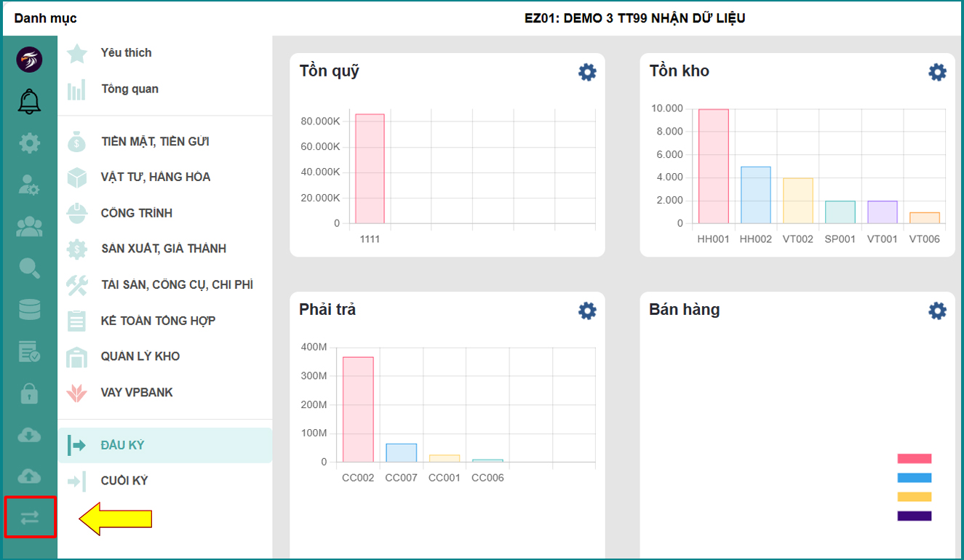
Task: Select ĐẦU KỲ menu item
Action: (x=123, y=445)
